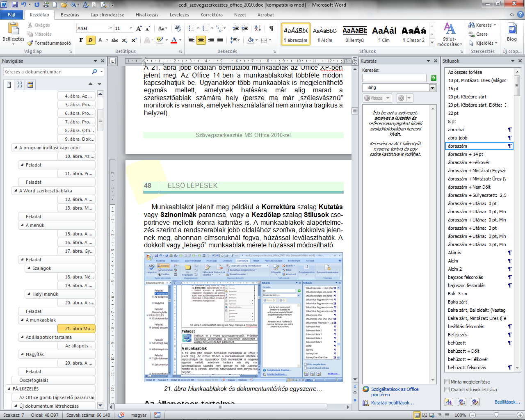Viewport: 525px width, 420px height.
Task: Open the font name dropdown showing Arial
Action: click(111, 28)
